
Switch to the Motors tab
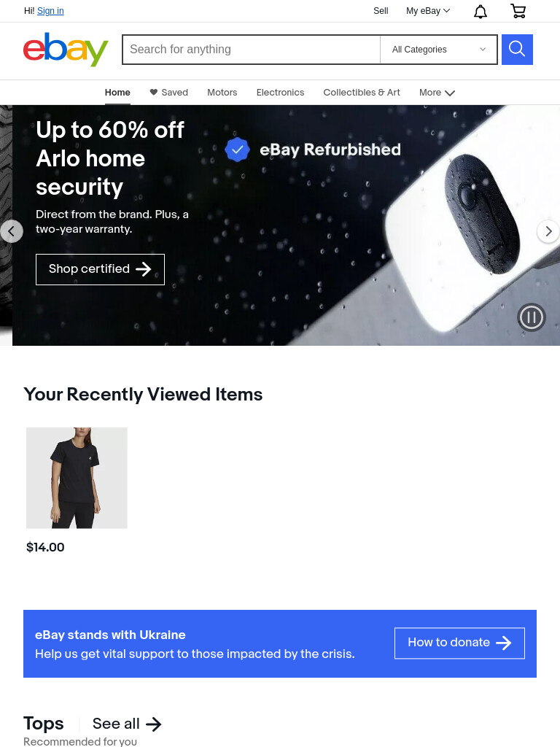tap(222, 93)
